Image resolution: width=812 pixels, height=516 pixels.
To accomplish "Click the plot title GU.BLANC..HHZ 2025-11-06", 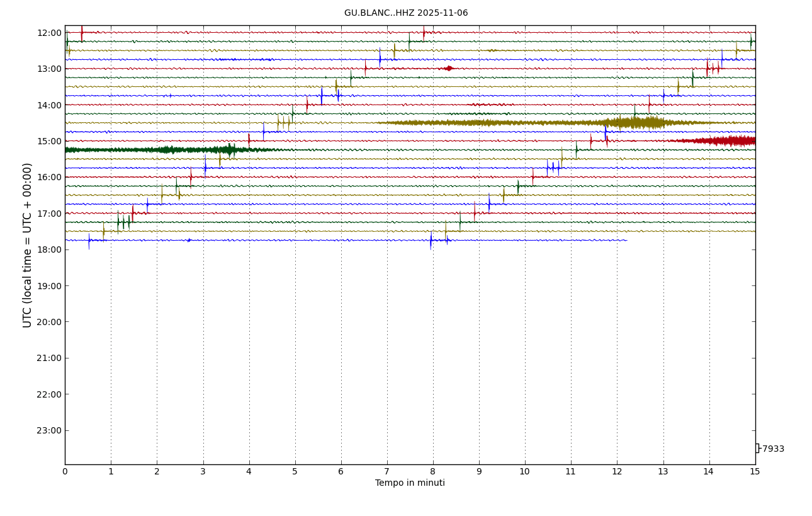I will pos(406,13).
